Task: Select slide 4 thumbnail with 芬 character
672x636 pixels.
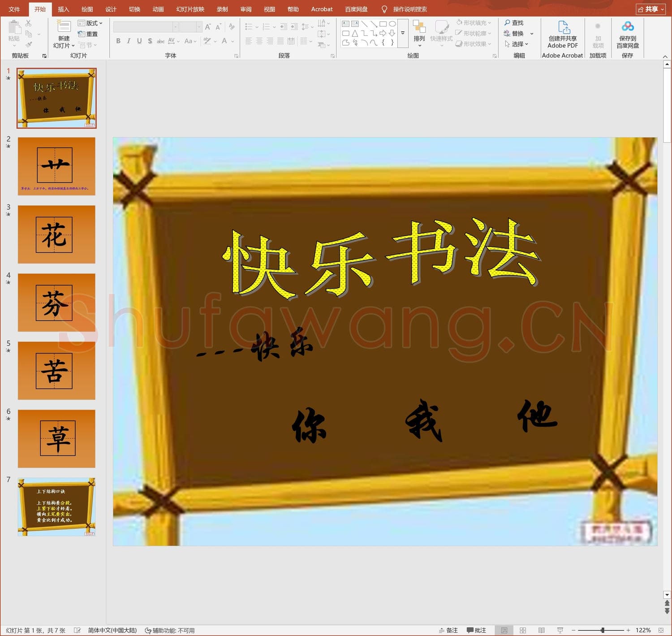Action: click(x=56, y=303)
